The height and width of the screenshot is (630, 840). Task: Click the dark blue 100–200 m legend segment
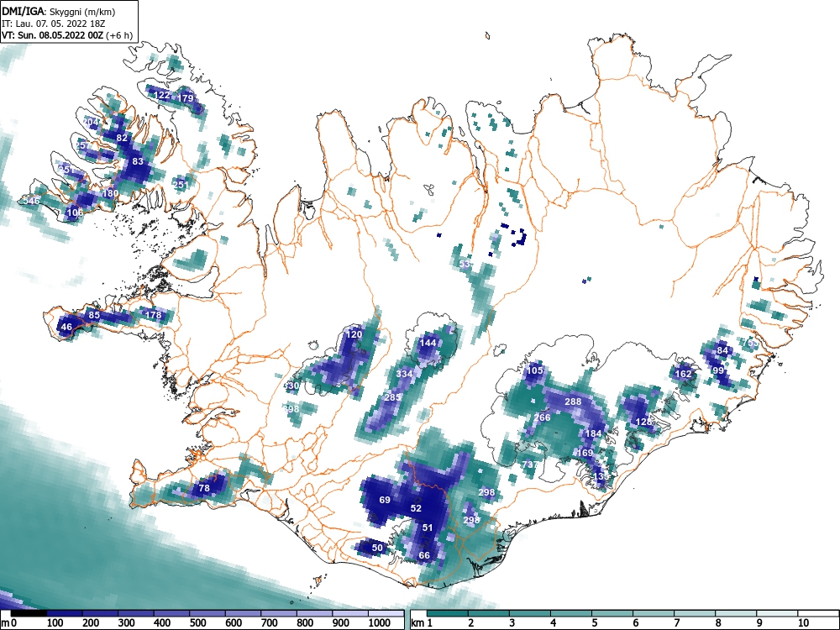65,613
